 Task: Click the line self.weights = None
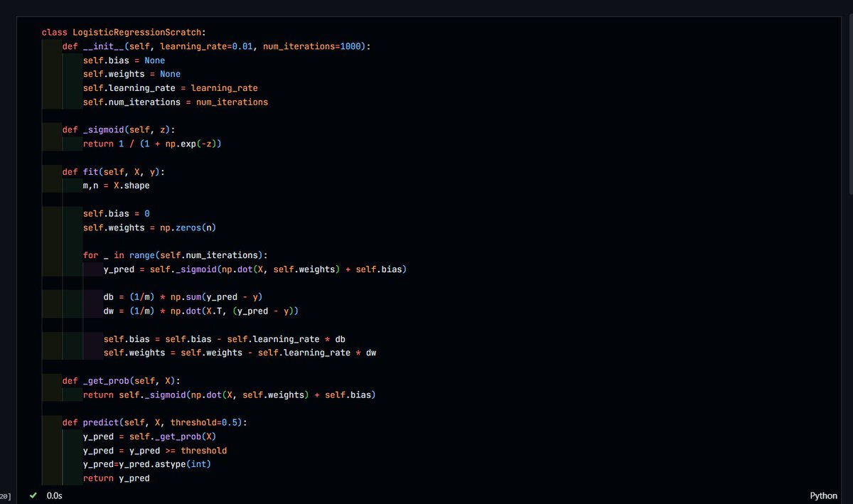[x=132, y=74]
